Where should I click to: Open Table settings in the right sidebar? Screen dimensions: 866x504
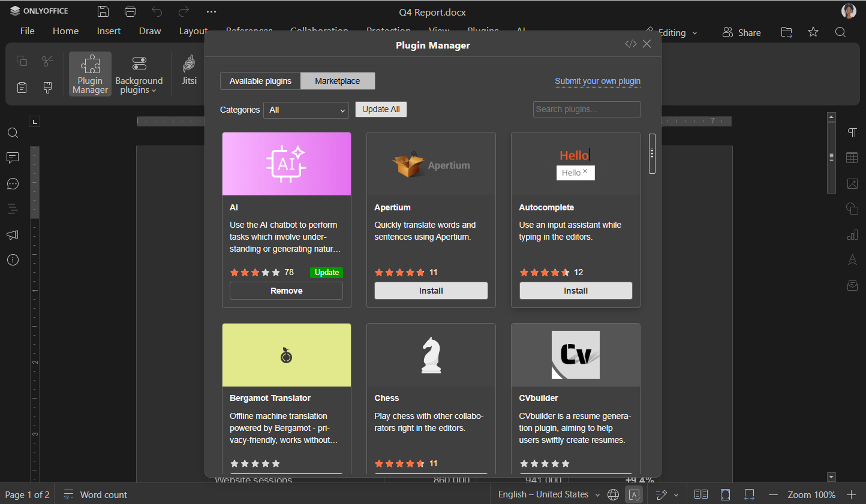(852, 158)
